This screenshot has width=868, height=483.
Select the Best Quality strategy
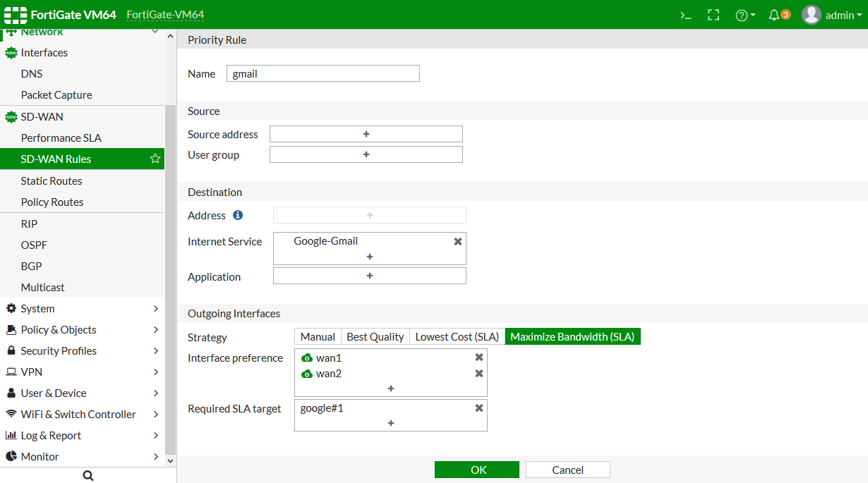click(375, 337)
